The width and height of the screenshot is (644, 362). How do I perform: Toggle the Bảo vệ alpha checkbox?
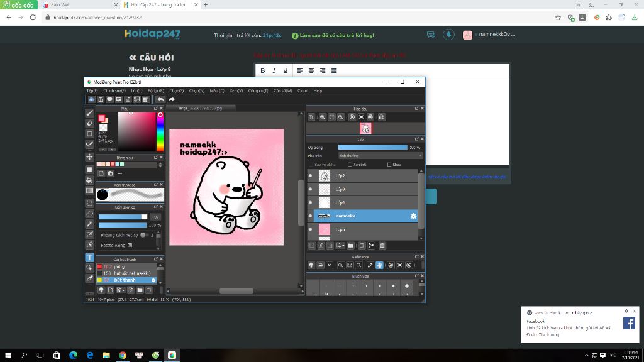[x=311, y=165]
